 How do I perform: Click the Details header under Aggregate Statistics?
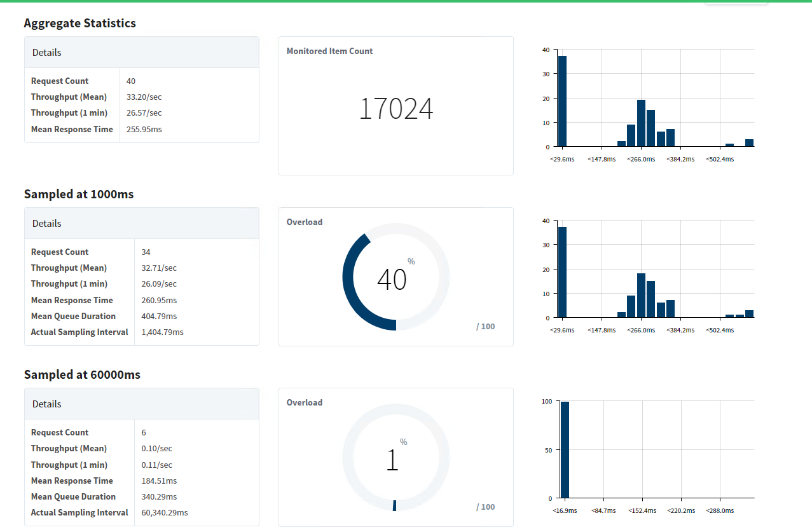(x=142, y=52)
